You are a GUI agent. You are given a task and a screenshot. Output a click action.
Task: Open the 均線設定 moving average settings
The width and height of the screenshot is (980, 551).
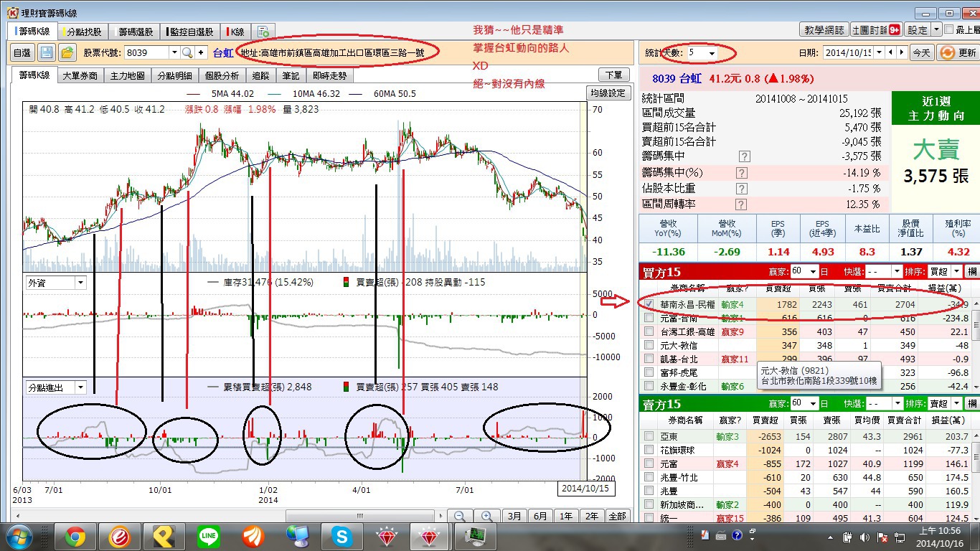coord(608,93)
